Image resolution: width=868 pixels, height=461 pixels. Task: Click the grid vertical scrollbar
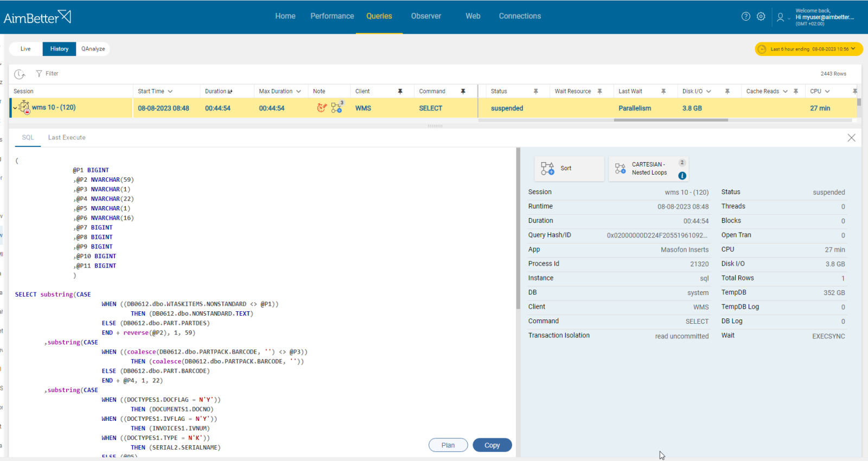pos(859,102)
